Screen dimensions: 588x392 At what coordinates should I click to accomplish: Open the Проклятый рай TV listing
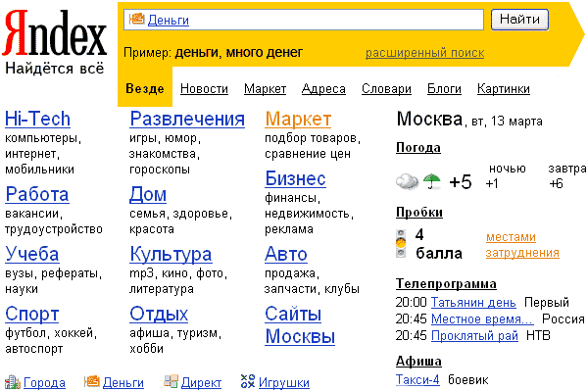tap(474, 336)
